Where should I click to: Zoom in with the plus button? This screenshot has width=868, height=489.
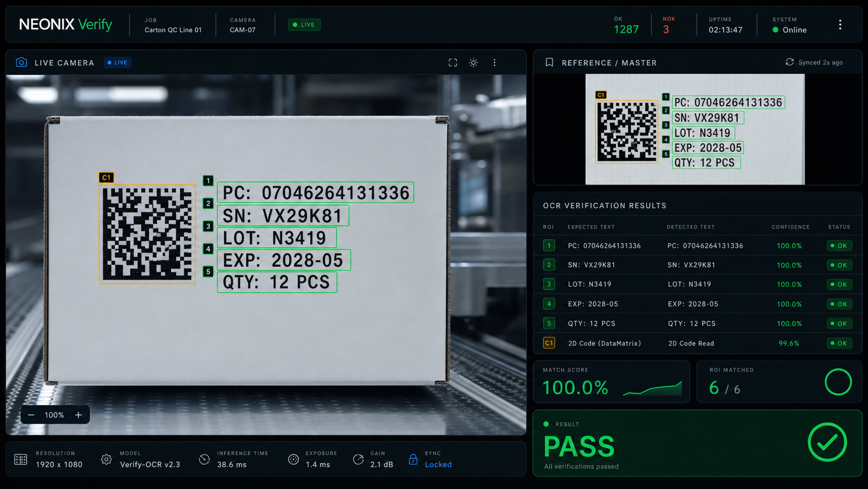pyautogui.click(x=78, y=415)
